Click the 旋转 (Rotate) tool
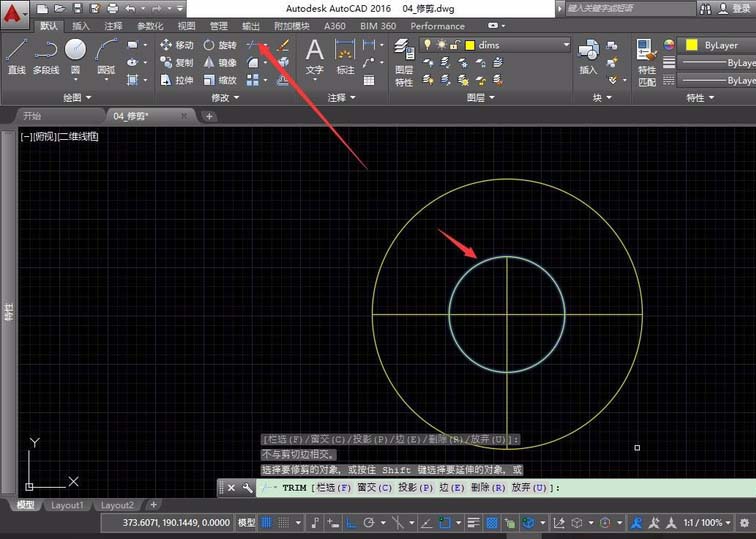Image resolution: width=756 pixels, height=539 pixels. click(220, 45)
